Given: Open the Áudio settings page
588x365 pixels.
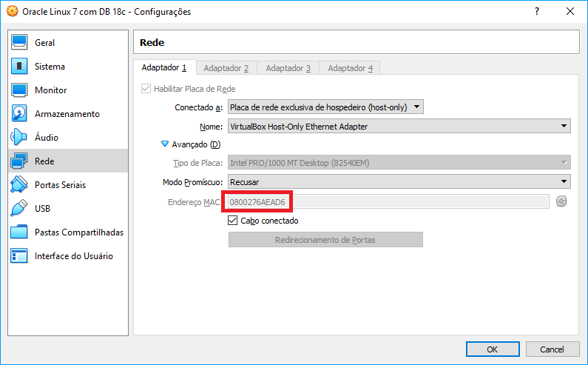Looking at the screenshot, I should [68, 137].
